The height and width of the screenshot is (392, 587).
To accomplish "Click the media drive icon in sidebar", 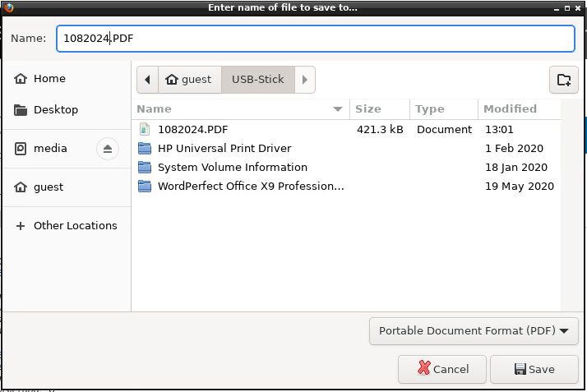I will click(21, 149).
